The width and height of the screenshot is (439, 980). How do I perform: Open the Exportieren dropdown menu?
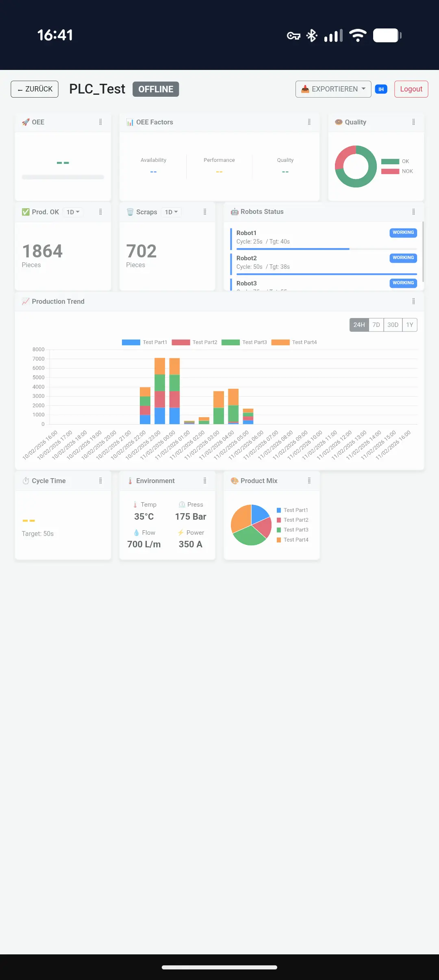[x=333, y=89]
